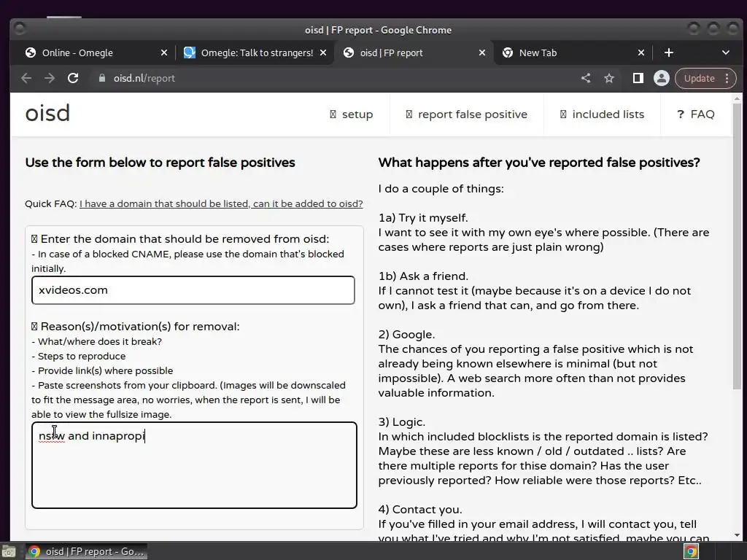Screen dimensions: 747x560
Task: Open the taskbar file manager icon
Action: coord(9,552)
